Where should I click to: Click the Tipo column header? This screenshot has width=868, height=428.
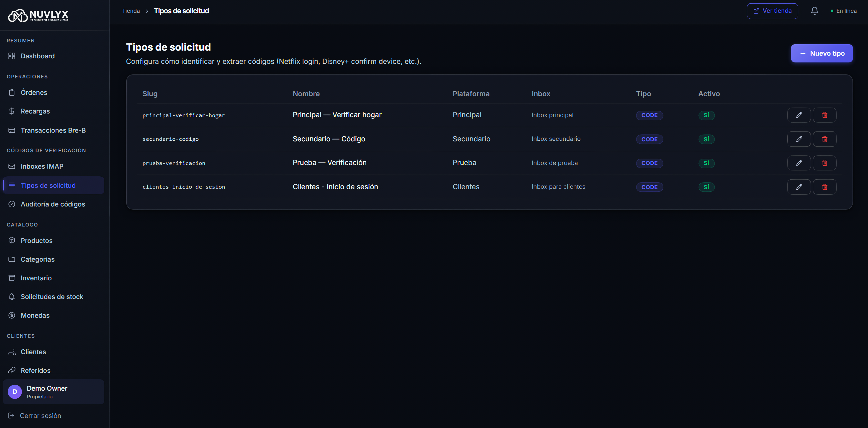click(x=643, y=94)
